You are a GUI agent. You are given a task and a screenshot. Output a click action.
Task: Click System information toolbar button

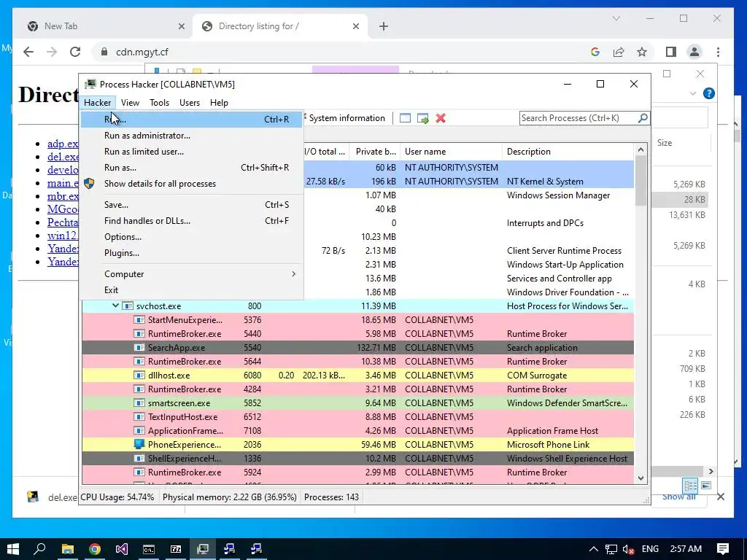click(346, 118)
